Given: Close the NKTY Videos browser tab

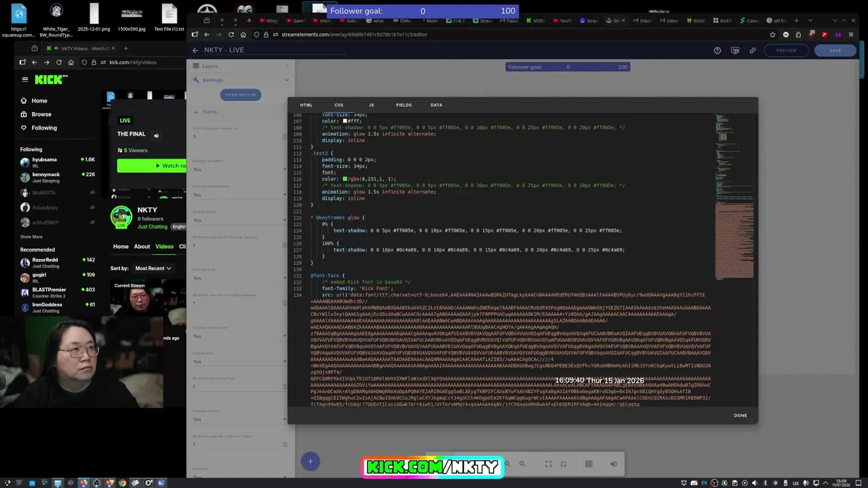Looking at the screenshot, I should click(113, 48).
